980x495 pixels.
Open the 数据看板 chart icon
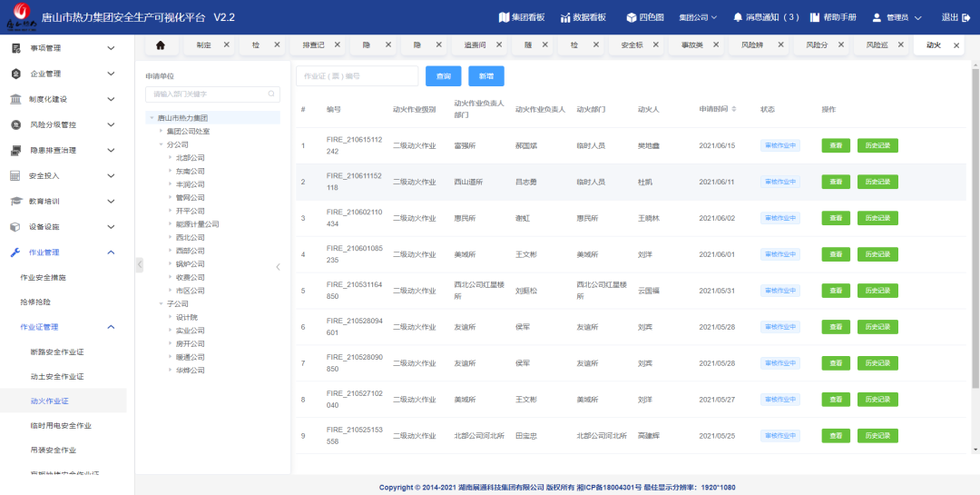[x=565, y=17]
